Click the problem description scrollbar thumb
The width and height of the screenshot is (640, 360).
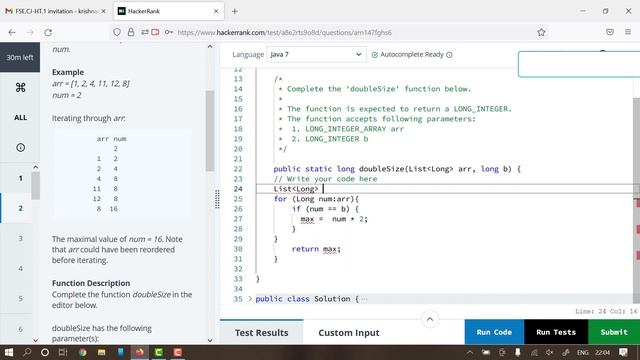click(210, 131)
